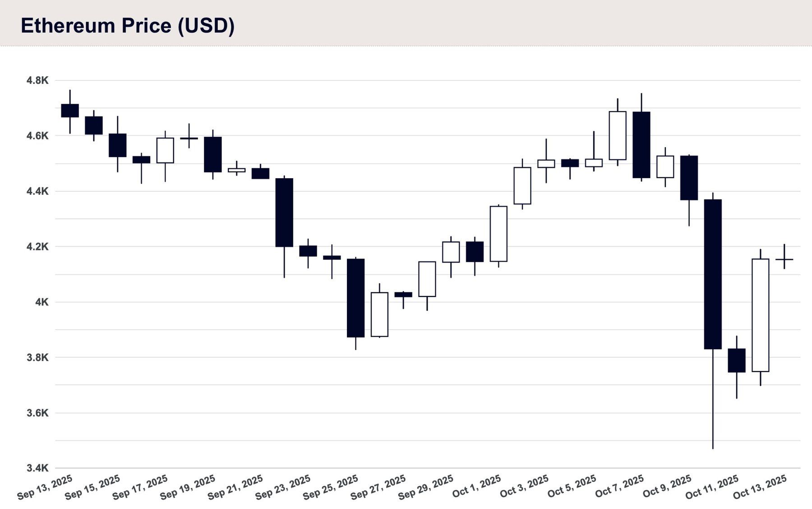Click the Oct 9 black candle body
This screenshot has height=509, width=812.
689,178
